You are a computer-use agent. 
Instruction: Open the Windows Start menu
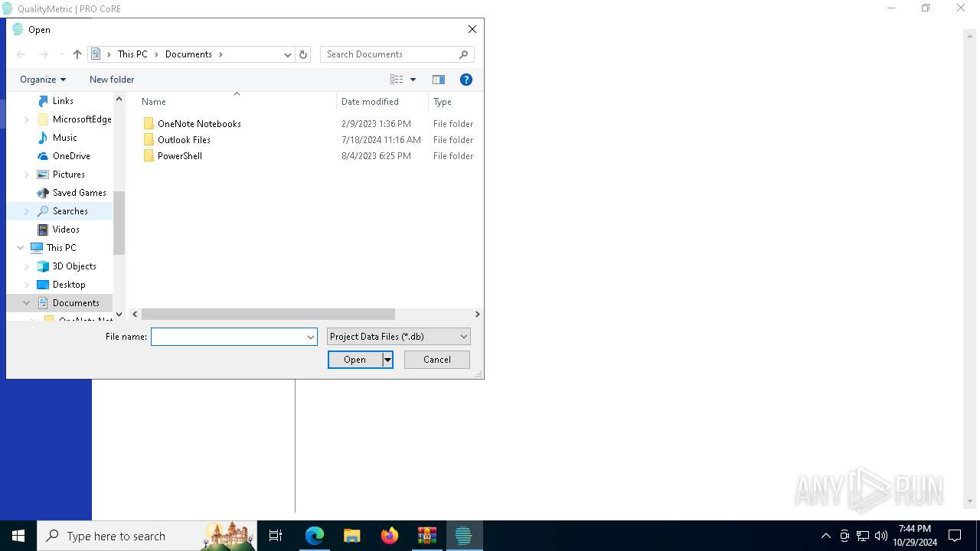click(18, 536)
